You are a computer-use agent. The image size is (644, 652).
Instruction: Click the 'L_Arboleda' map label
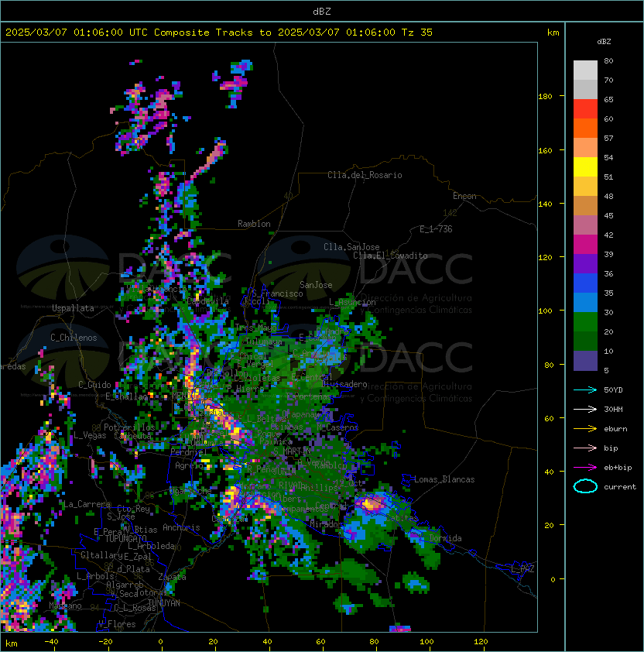point(151,546)
